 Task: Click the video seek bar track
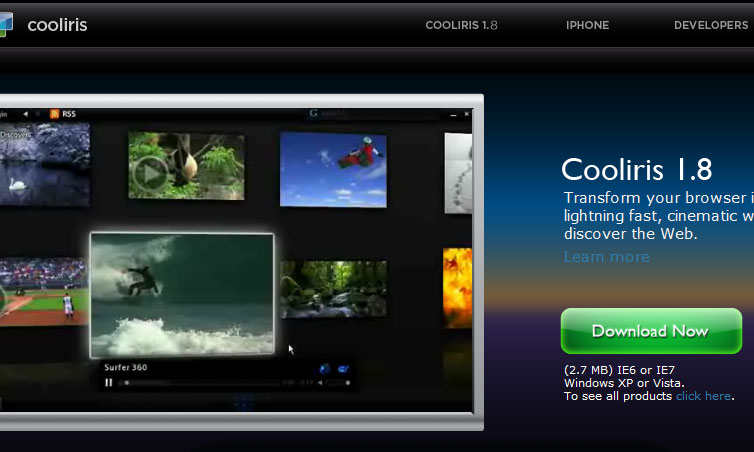(x=199, y=383)
